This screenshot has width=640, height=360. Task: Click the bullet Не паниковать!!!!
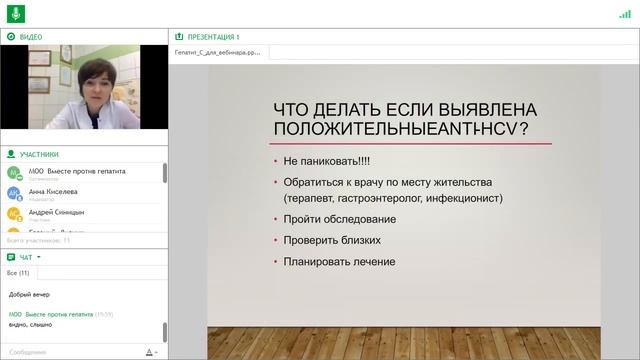coord(327,161)
